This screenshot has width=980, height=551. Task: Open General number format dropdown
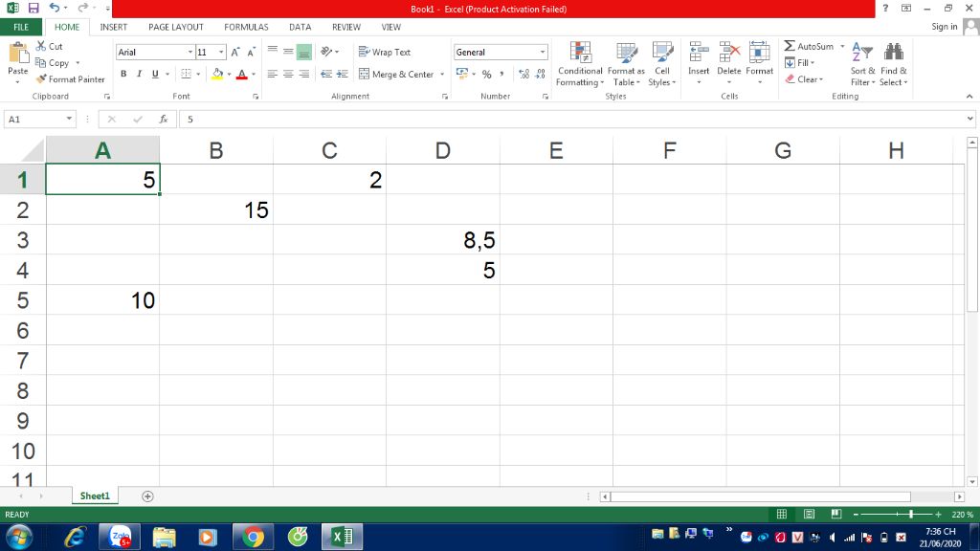(x=543, y=53)
